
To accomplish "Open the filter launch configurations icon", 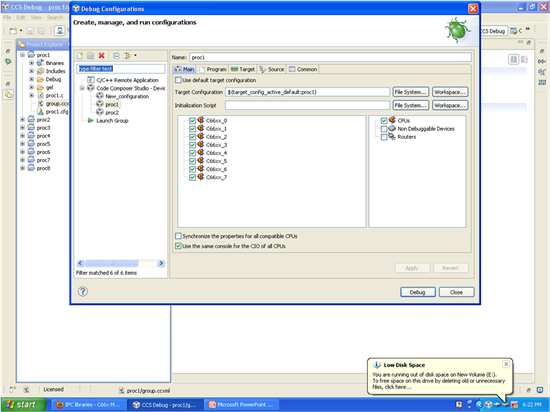I will click(127, 55).
